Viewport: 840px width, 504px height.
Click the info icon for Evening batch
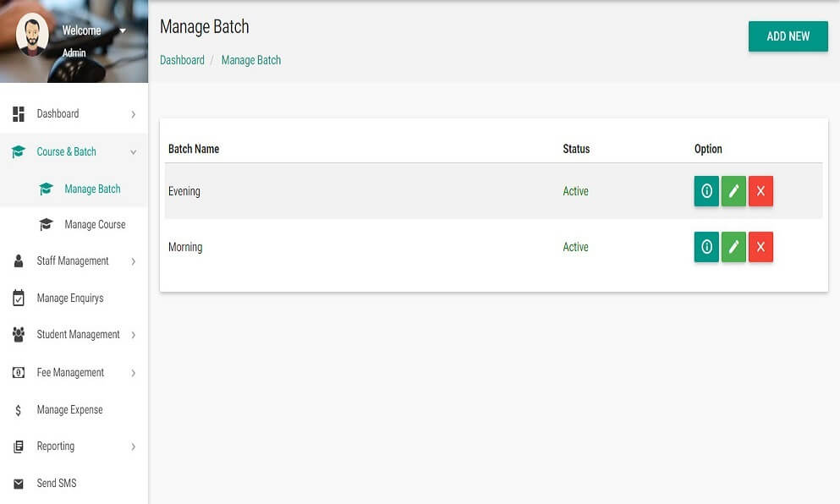click(x=706, y=191)
